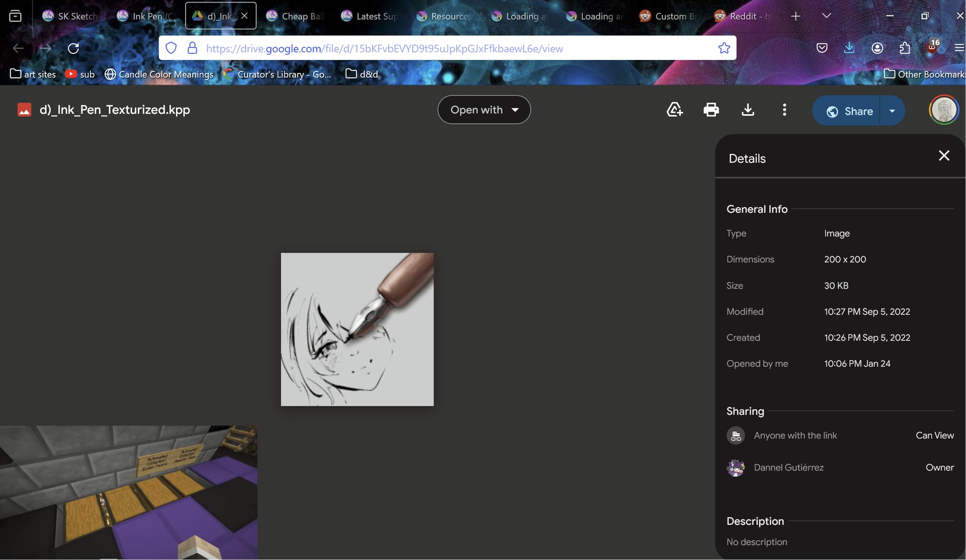The image size is (966, 560).
Task: Open the Share options dropdown arrow
Action: coord(892,111)
